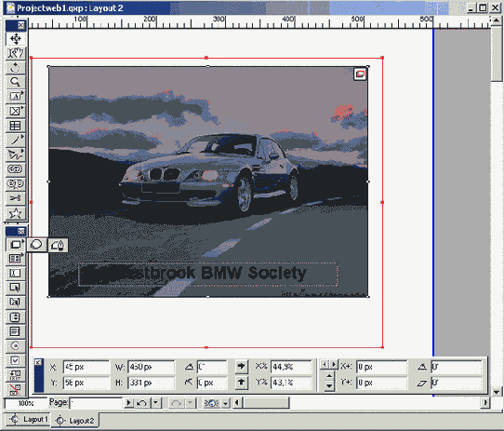
Task: Select the Text Box tool
Action: click(15, 96)
